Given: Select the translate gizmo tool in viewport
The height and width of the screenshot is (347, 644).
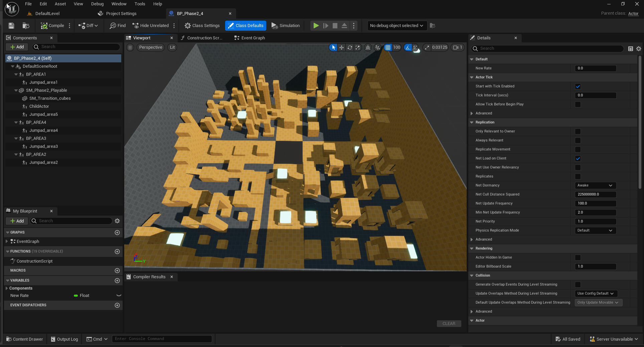Looking at the screenshot, I should tap(341, 47).
